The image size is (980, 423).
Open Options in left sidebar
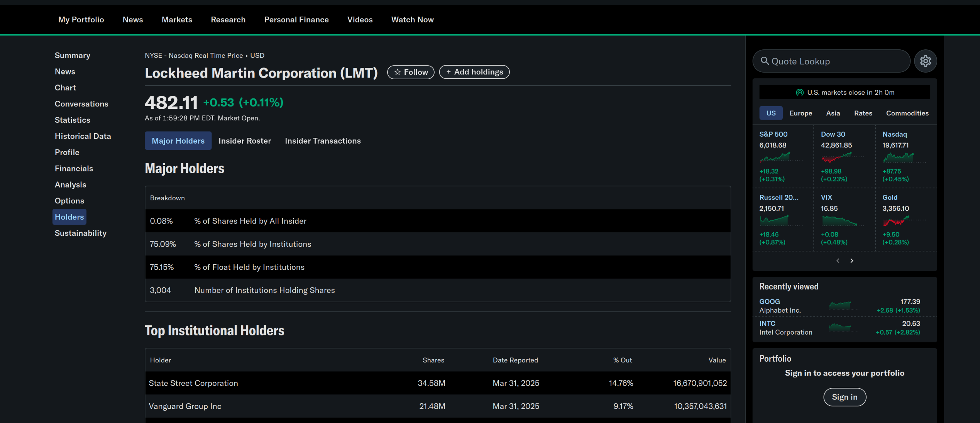[x=69, y=201]
